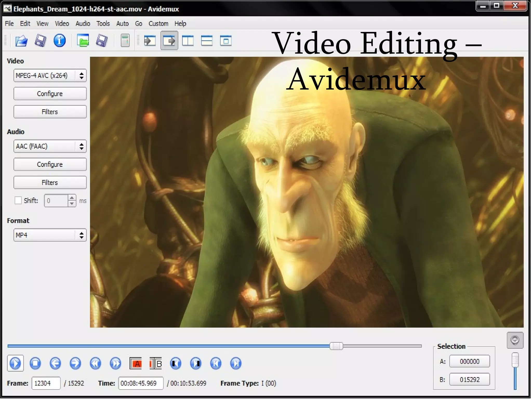The height and width of the screenshot is (399, 532).
Task: Open the Format MP4 dropdown
Action: 50,235
